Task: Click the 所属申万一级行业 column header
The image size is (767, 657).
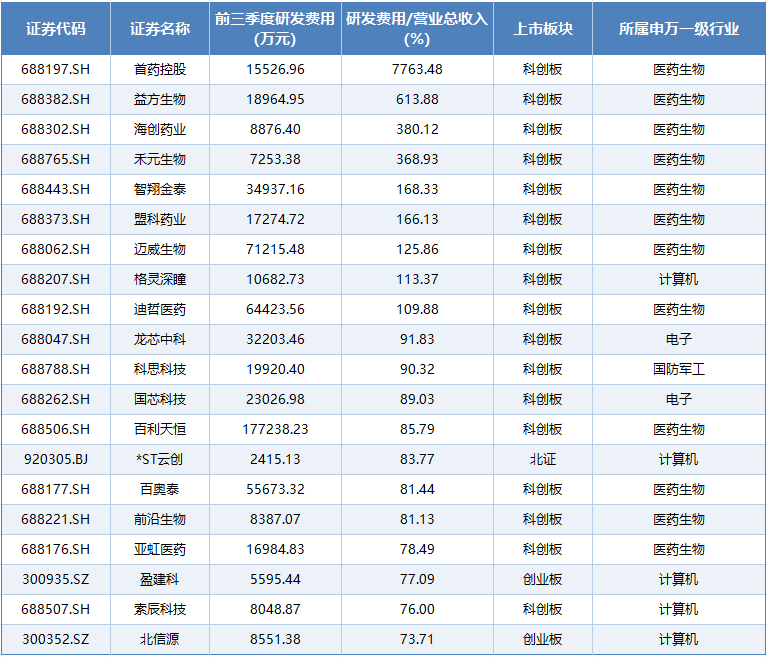Action: point(679,29)
